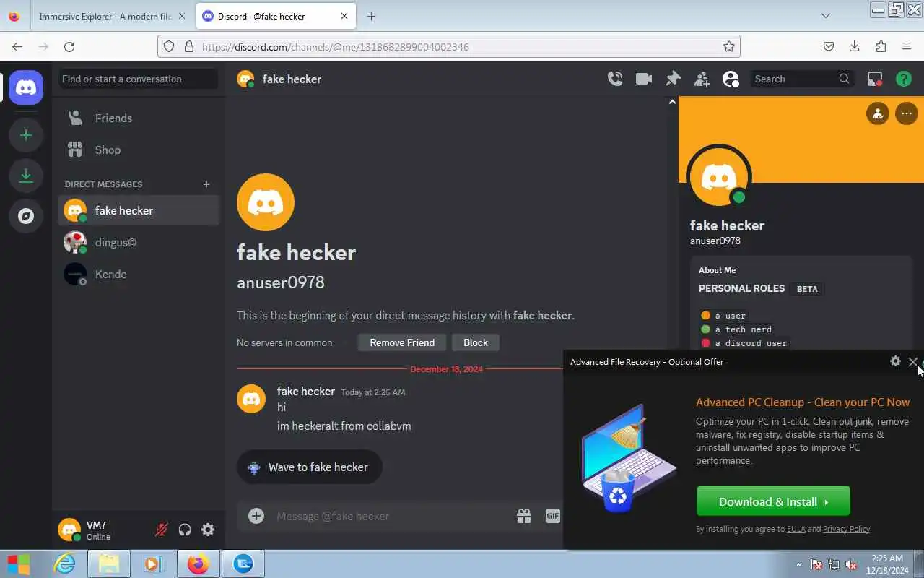Viewport: 924px width, 578px height.
Task: Open Firefox application hamburger menu
Action: point(907,47)
